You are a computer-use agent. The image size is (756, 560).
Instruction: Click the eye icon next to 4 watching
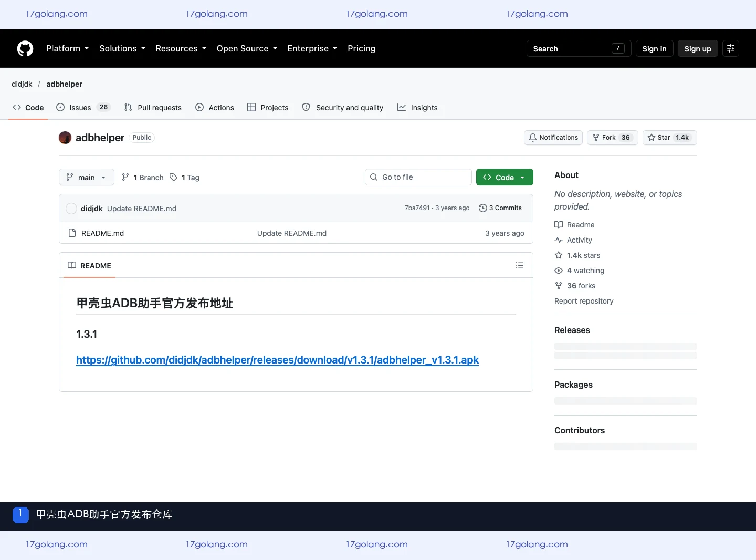click(x=559, y=271)
